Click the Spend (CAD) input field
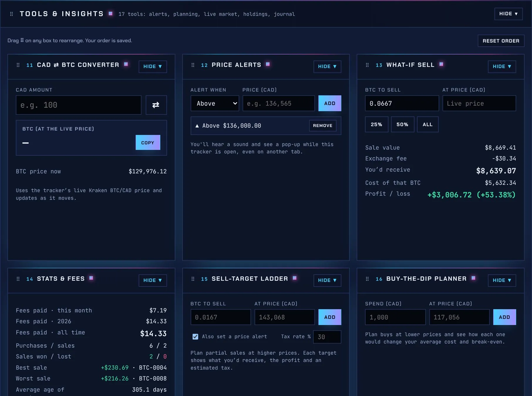The image size is (532, 396). [x=395, y=317]
